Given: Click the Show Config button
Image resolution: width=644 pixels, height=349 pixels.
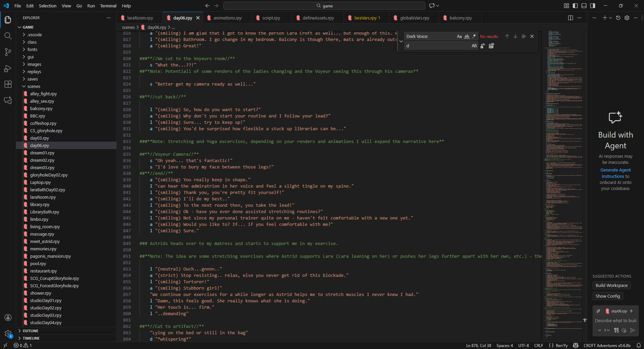Looking at the screenshot, I should 607,296.
